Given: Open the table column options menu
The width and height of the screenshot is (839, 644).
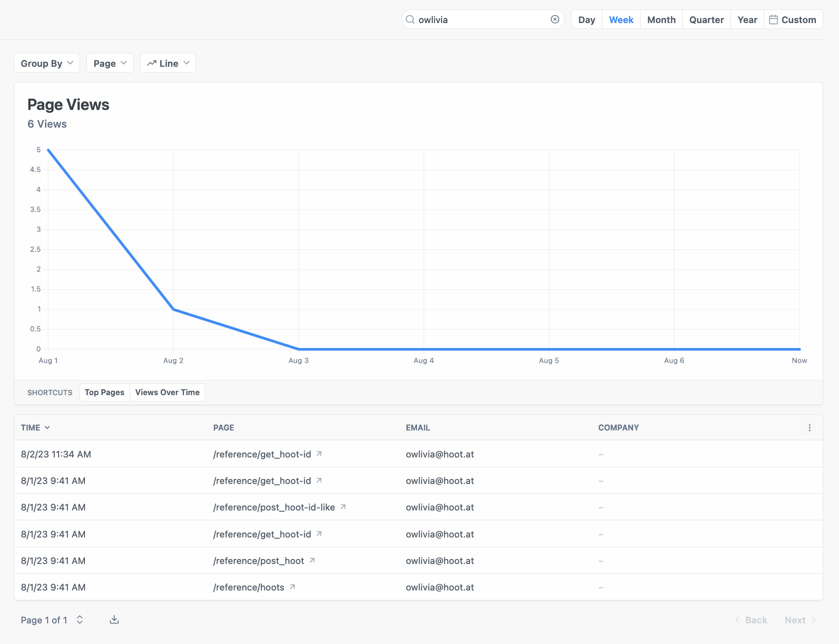Looking at the screenshot, I should (x=809, y=428).
